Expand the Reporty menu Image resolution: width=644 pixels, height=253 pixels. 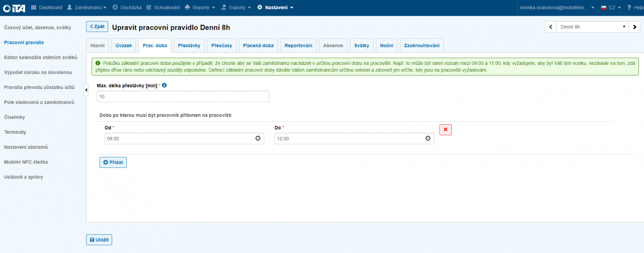click(x=200, y=8)
